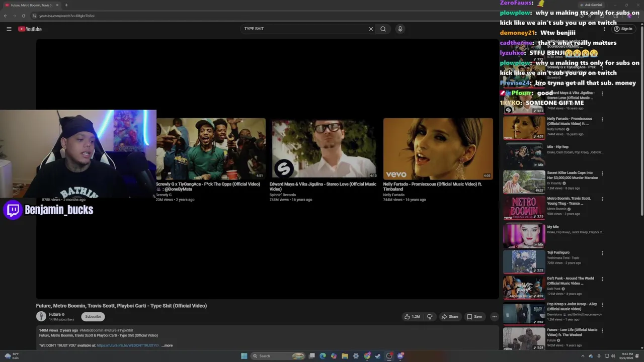Open Metro Boomin Trance sidebar video
Image resolution: width=644 pixels, height=362 pixels.
pyautogui.click(x=524, y=208)
